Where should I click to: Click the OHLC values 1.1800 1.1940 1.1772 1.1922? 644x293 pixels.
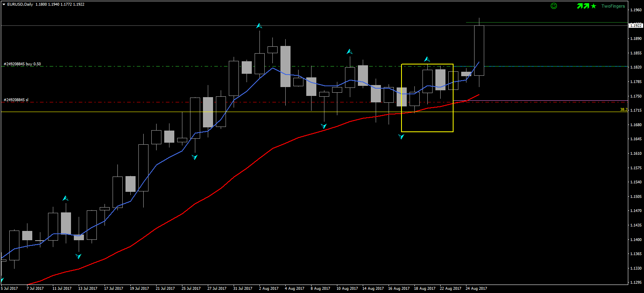pos(60,4)
